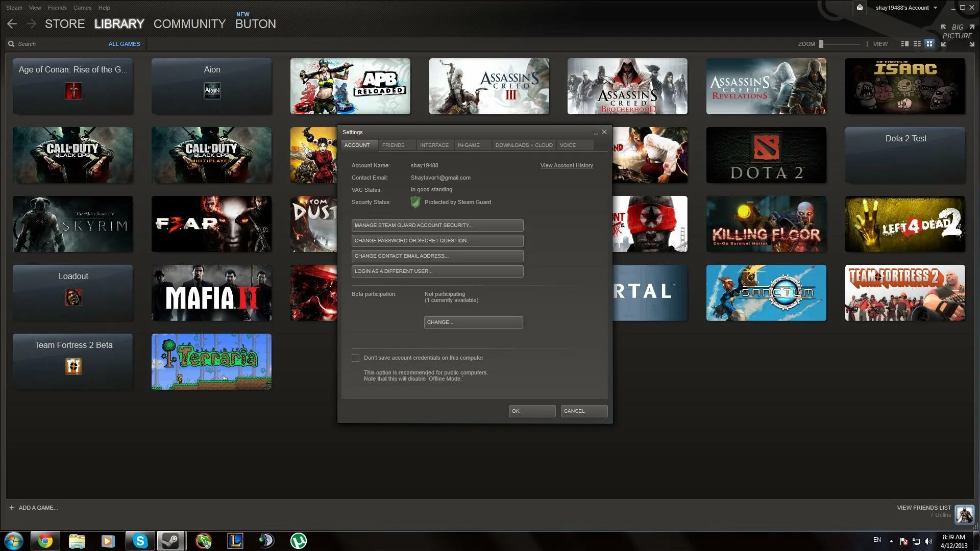Close the Settings dialog with X
This screenshot has width=980, height=551.
pyautogui.click(x=604, y=132)
